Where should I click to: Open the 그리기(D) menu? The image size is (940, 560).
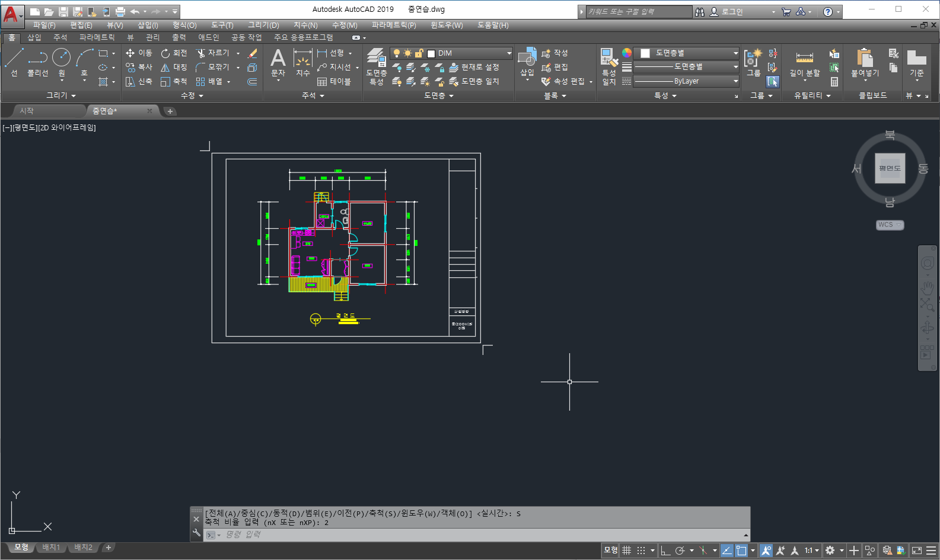pos(263,25)
